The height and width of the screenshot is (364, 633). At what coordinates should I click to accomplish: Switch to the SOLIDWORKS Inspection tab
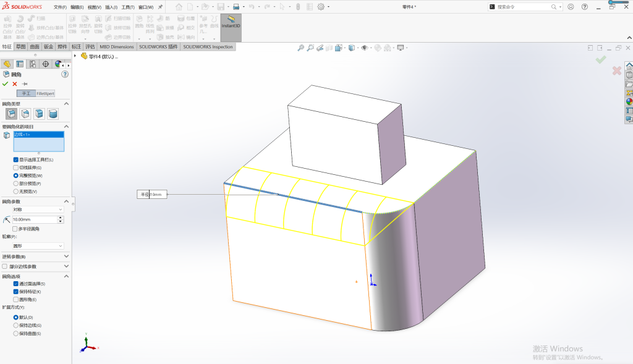point(208,47)
